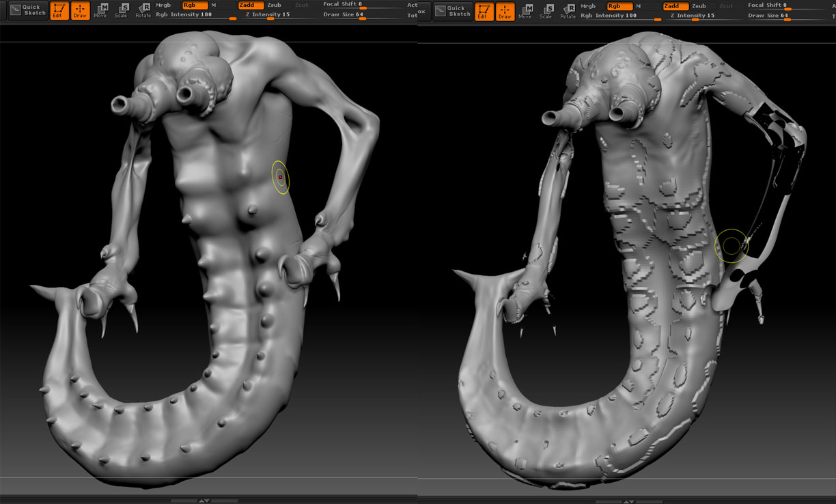The height and width of the screenshot is (504, 836).
Task: Enable Mrgb on the right shelf
Action: (587, 5)
